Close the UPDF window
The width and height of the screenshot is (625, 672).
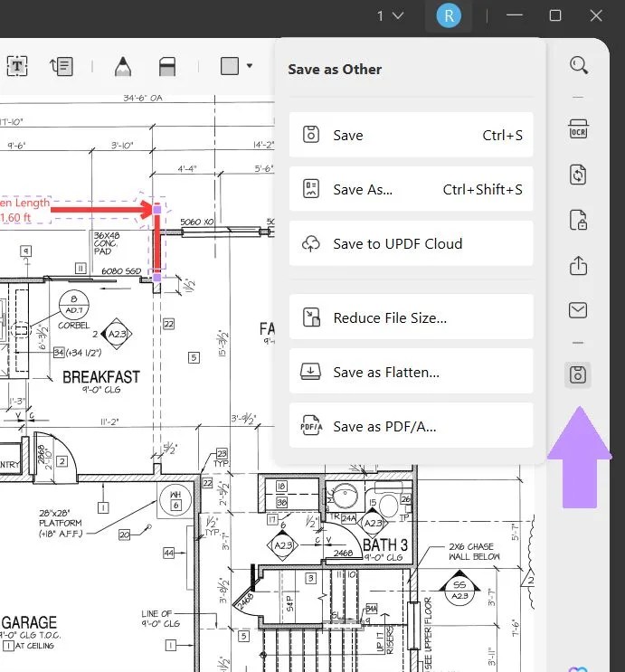[596, 15]
